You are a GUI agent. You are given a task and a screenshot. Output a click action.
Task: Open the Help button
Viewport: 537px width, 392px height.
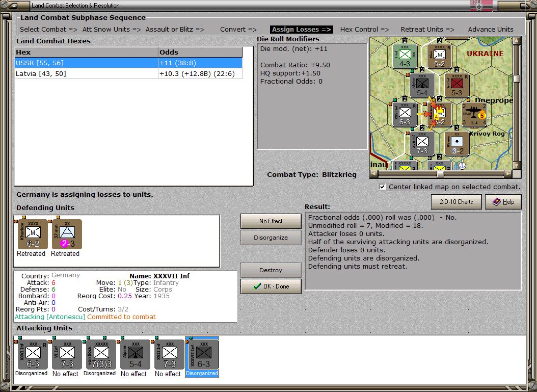point(503,202)
